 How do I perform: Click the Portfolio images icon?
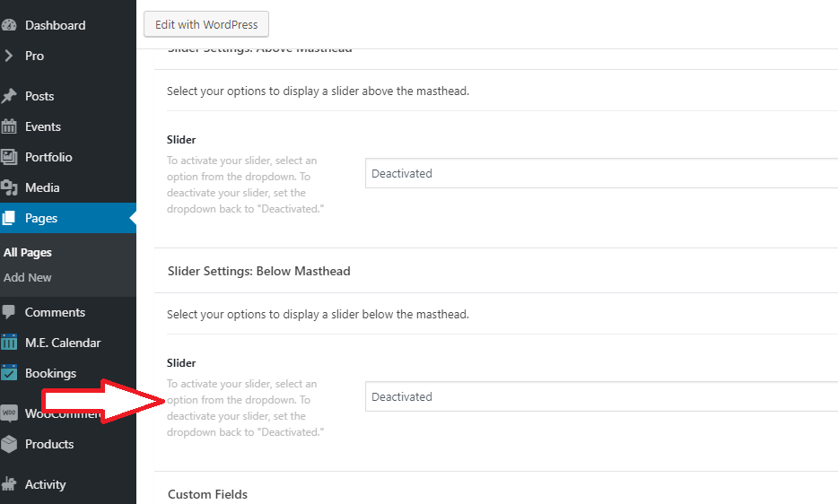click(9, 157)
